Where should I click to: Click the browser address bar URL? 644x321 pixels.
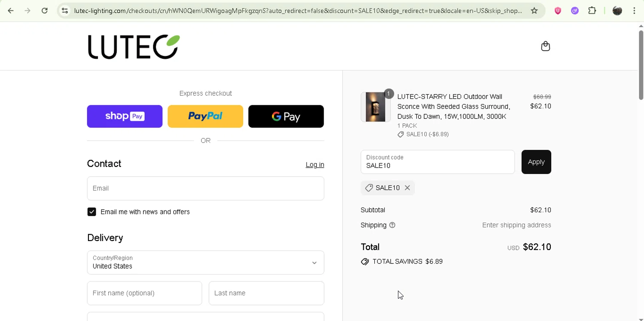tap(298, 11)
